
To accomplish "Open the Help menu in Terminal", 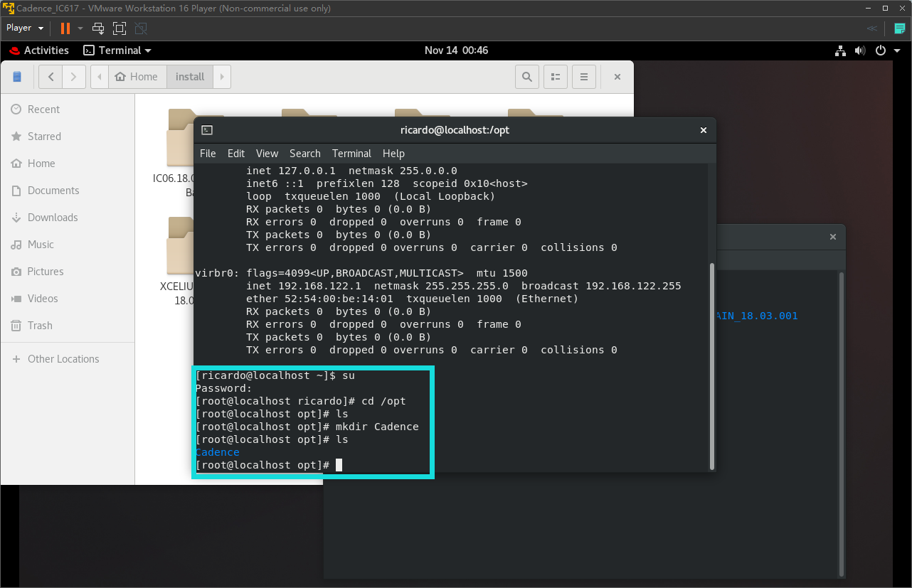I will click(393, 154).
